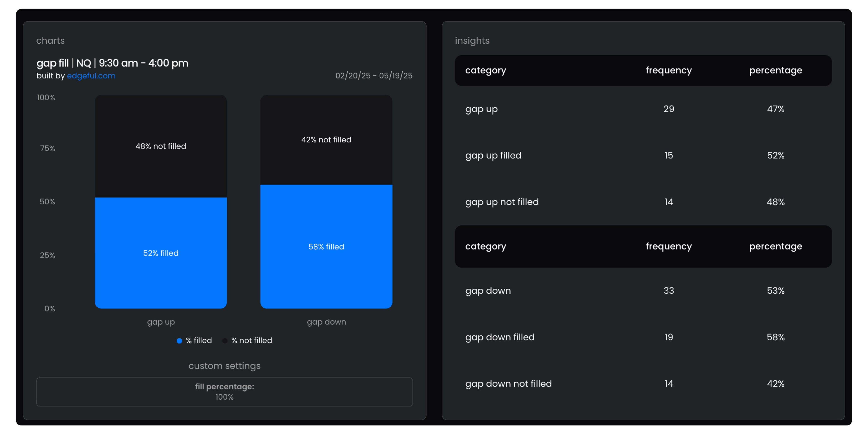Image resolution: width=868 pixels, height=434 pixels.
Task: Click percentage header in the gap up table
Action: [x=775, y=70]
